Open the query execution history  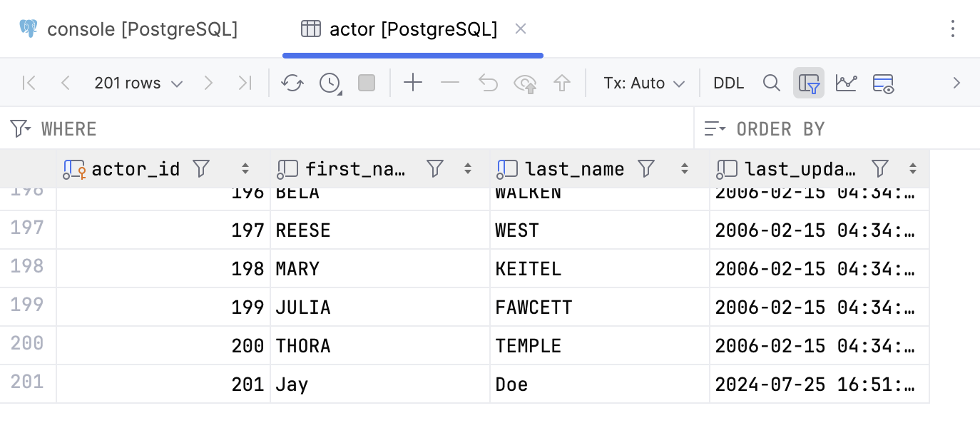coord(329,83)
